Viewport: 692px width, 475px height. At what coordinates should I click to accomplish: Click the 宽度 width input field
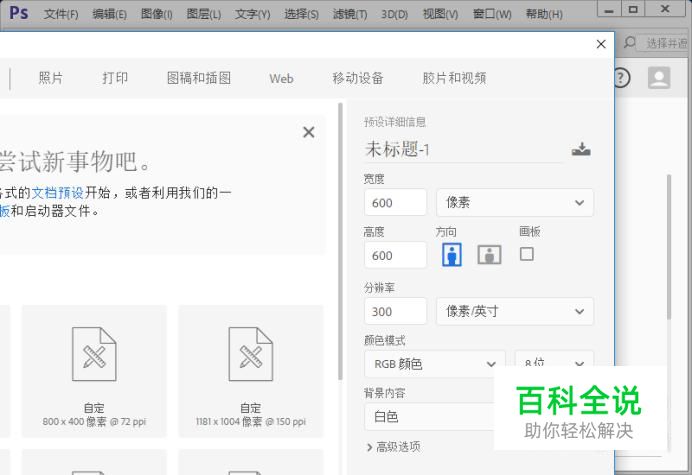pyautogui.click(x=395, y=203)
